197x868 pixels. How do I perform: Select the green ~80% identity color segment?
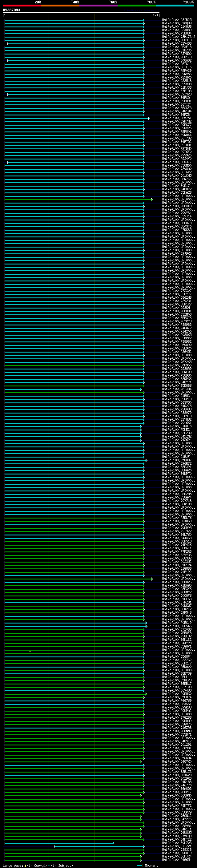click(137, 6)
